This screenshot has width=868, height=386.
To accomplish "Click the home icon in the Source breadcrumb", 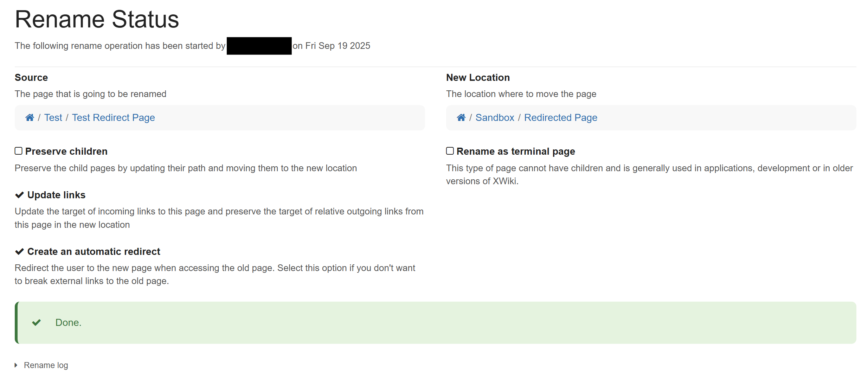I will pyautogui.click(x=30, y=117).
